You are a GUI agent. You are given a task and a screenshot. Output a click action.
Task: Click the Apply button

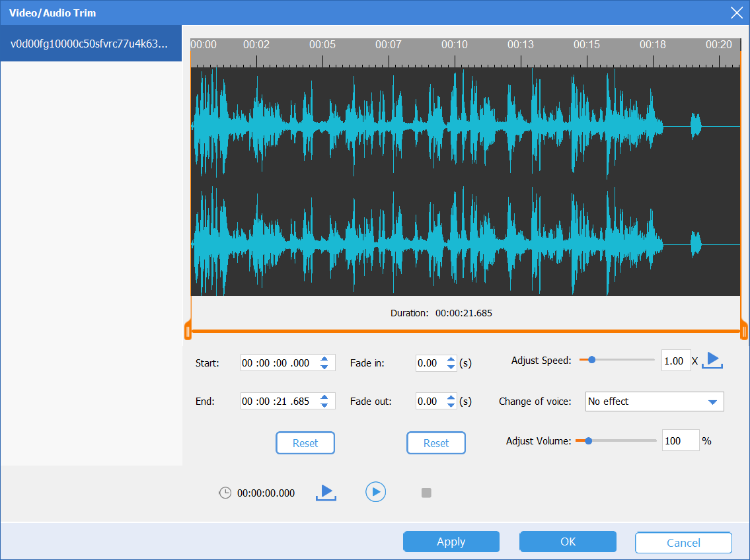click(451, 542)
